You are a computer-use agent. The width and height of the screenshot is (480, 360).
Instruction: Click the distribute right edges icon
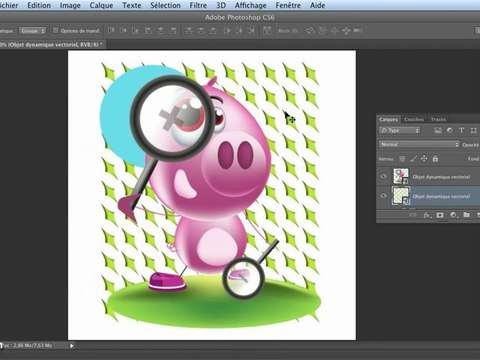tap(251, 31)
